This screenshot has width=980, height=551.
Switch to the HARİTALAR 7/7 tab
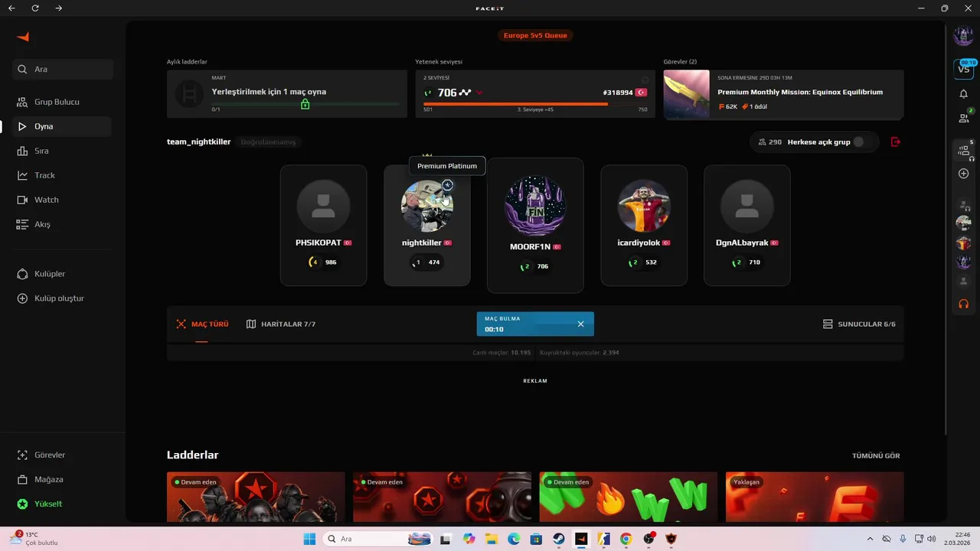coord(281,324)
